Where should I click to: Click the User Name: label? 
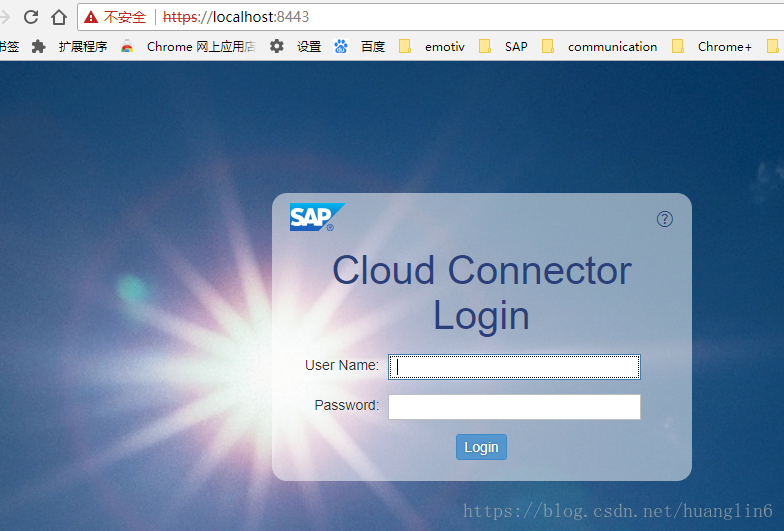342,366
